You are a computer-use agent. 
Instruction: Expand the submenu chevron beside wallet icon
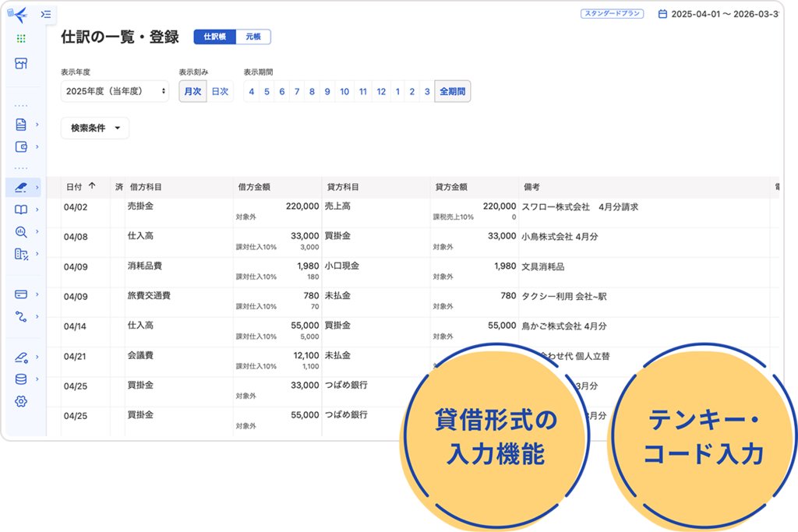click(37, 146)
